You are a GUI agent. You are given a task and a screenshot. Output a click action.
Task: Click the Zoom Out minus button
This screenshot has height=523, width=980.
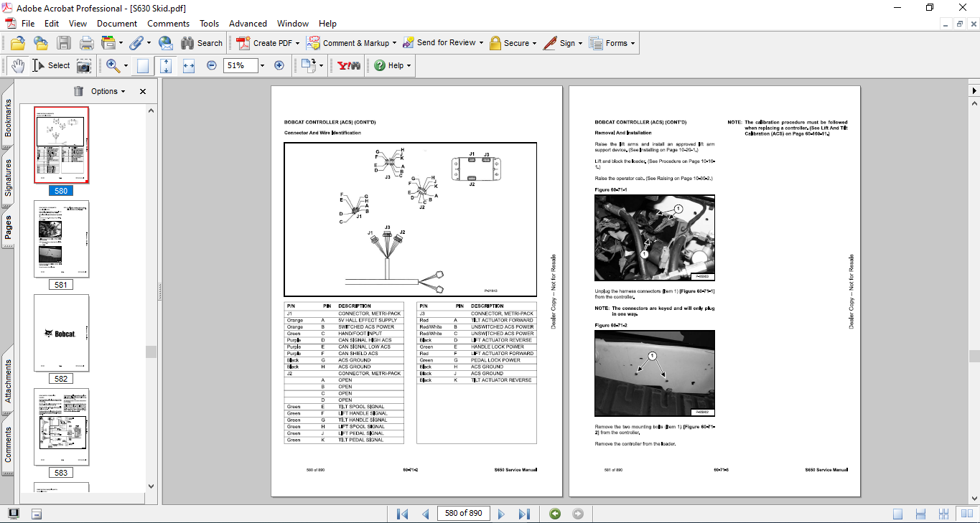pos(212,65)
